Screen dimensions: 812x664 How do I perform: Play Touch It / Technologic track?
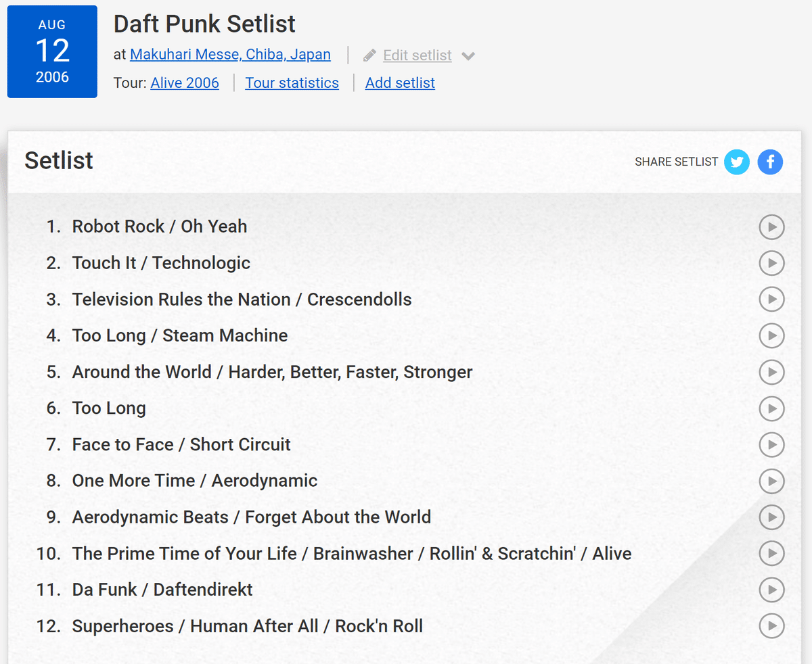(x=771, y=263)
